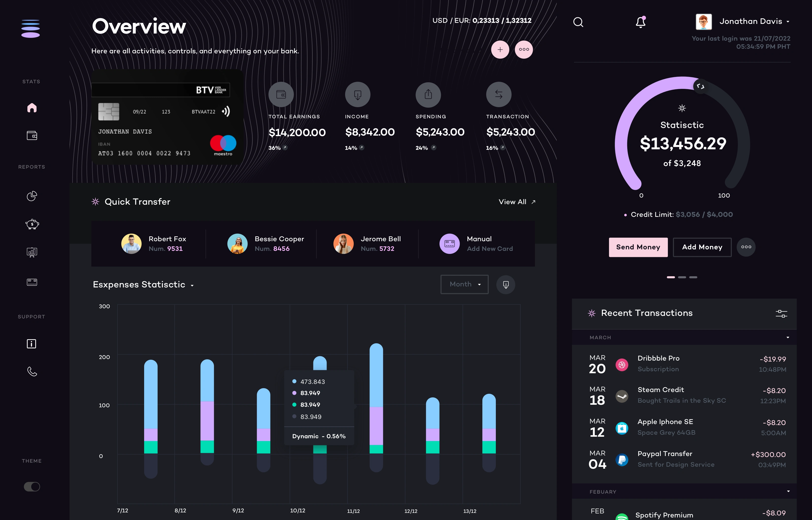Toggle the theme switch
Image resolution: width=812 pixels, height=520 pixels.
click(32, 486)
